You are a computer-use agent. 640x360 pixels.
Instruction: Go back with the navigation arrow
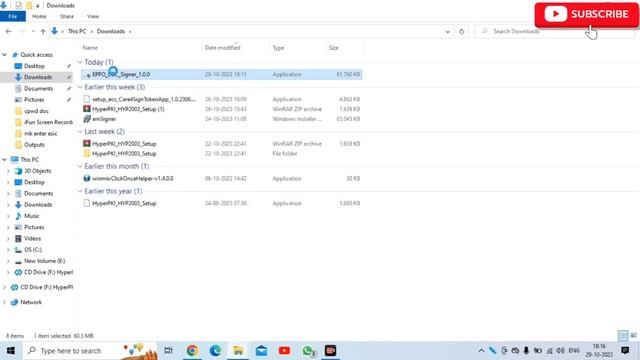8,31
